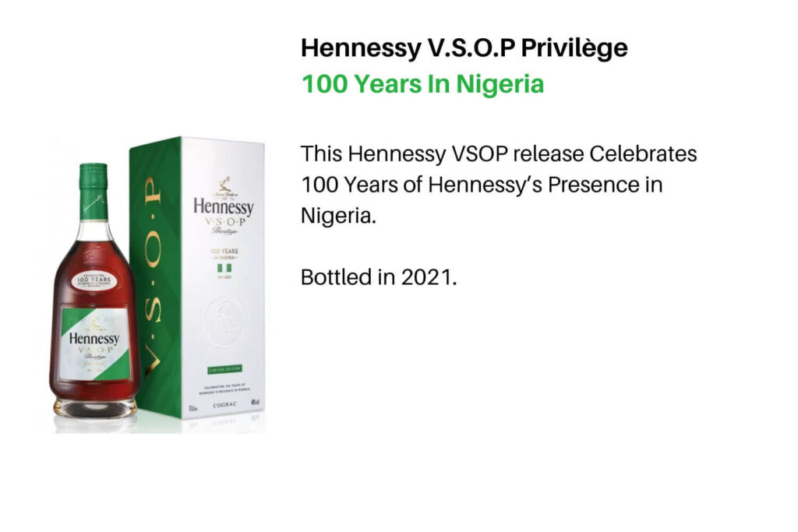This screenshot has width=798, height=532.
Task: Click the arm-and-axe Hennessy emblem on box
Action: (224, 184)
